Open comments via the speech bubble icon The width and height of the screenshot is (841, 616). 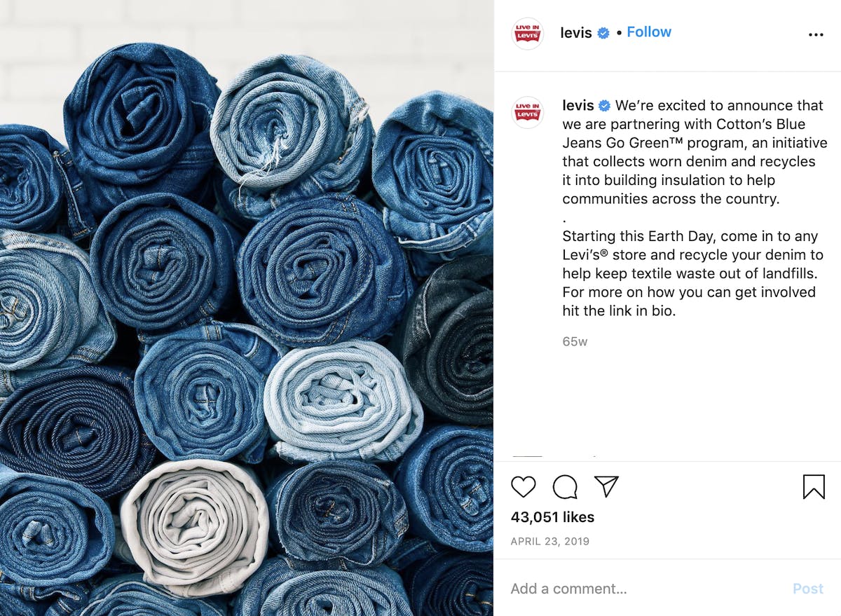(565, 486)
